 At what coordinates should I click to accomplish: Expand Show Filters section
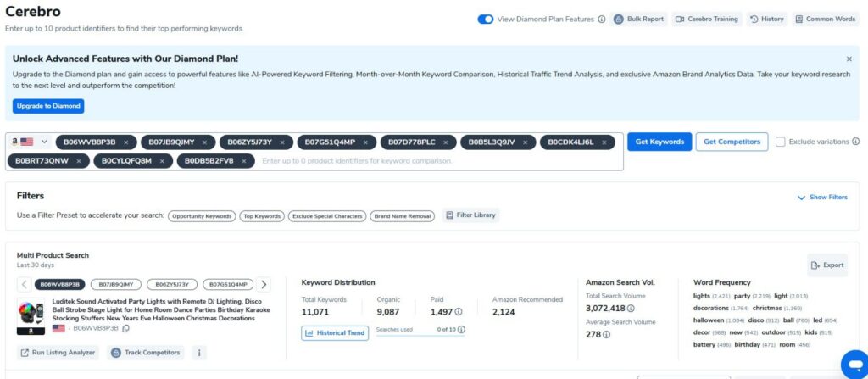tap(822, 197)
